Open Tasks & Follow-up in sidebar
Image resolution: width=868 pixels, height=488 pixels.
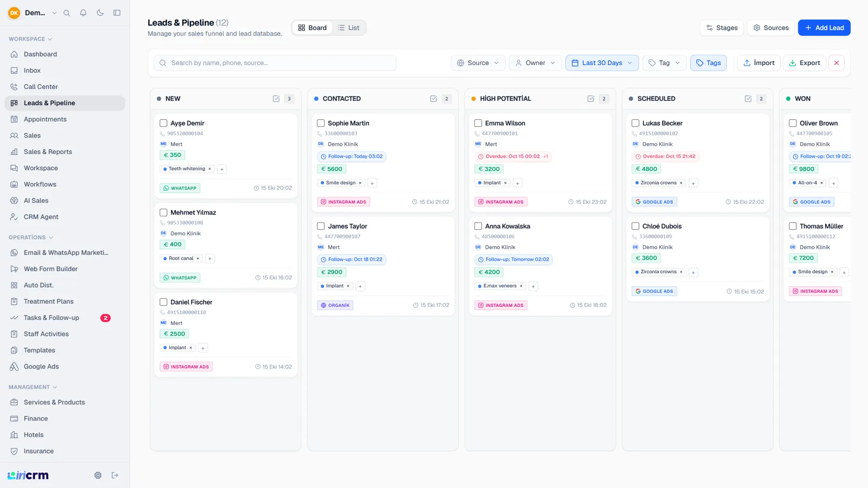65,318
